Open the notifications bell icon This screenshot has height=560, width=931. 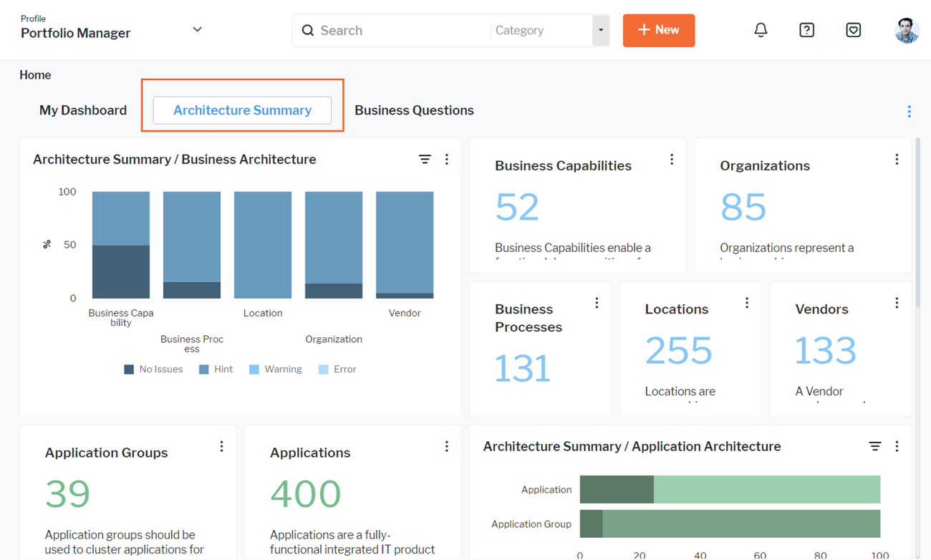761,30
